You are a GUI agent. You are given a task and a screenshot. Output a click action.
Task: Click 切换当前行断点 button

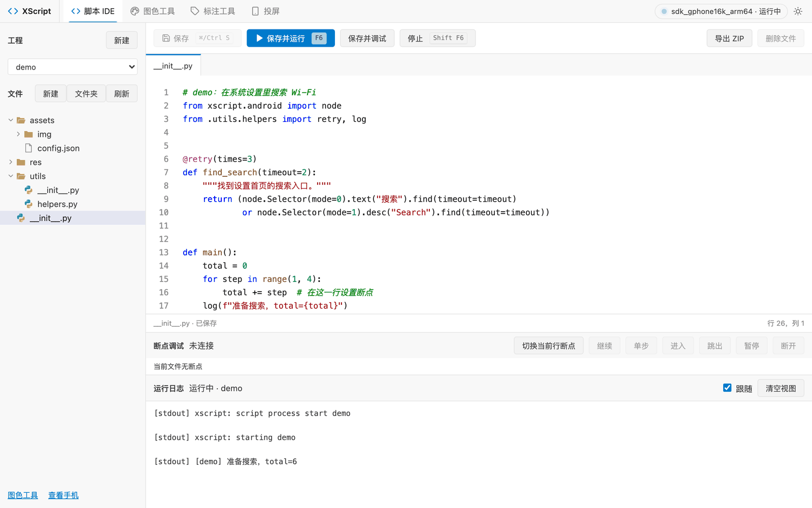pos(549,345)
